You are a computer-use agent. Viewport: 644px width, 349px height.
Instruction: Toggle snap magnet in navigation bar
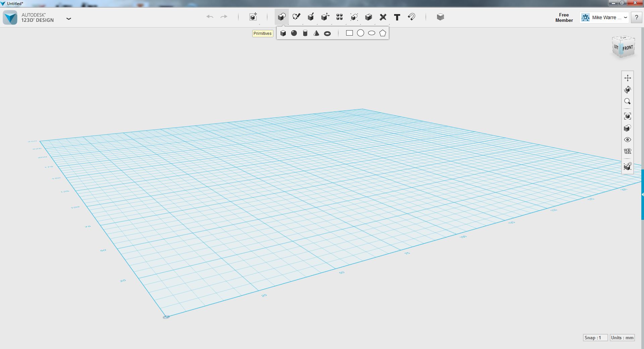click(628, 166)
